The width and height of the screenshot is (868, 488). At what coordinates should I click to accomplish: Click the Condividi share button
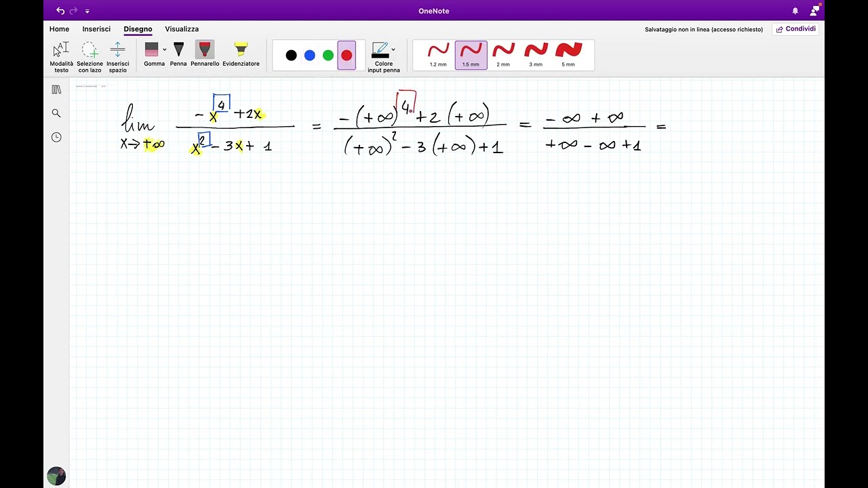pos(795,29)
